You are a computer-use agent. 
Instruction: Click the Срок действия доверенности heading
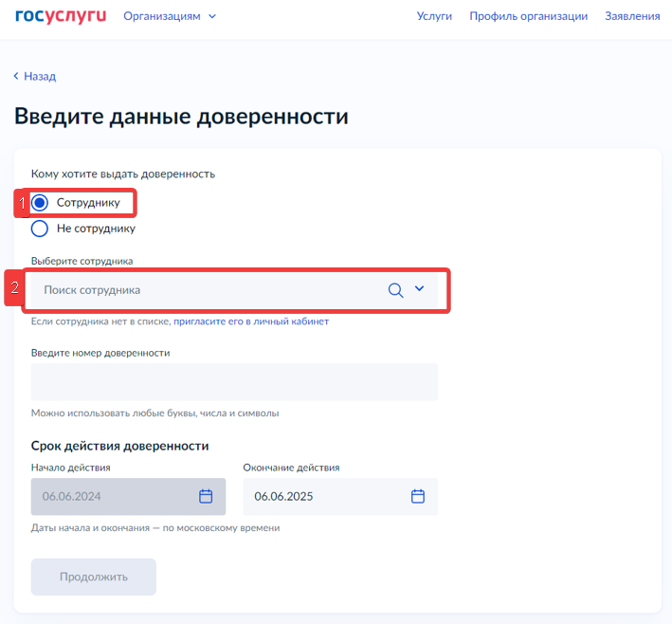120,446
